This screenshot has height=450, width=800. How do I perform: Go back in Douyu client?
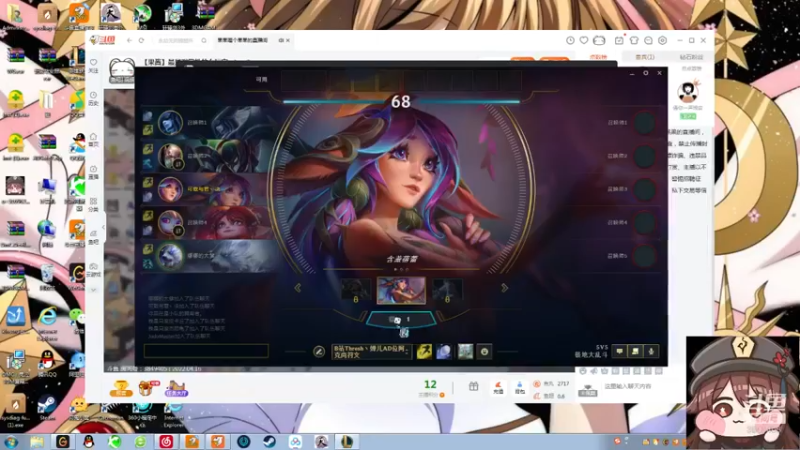[130, 40]
